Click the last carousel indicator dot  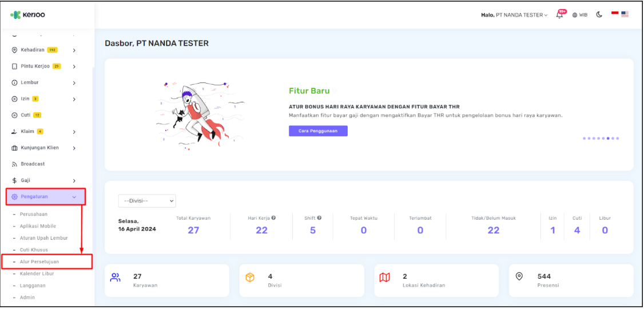(618, 138)
